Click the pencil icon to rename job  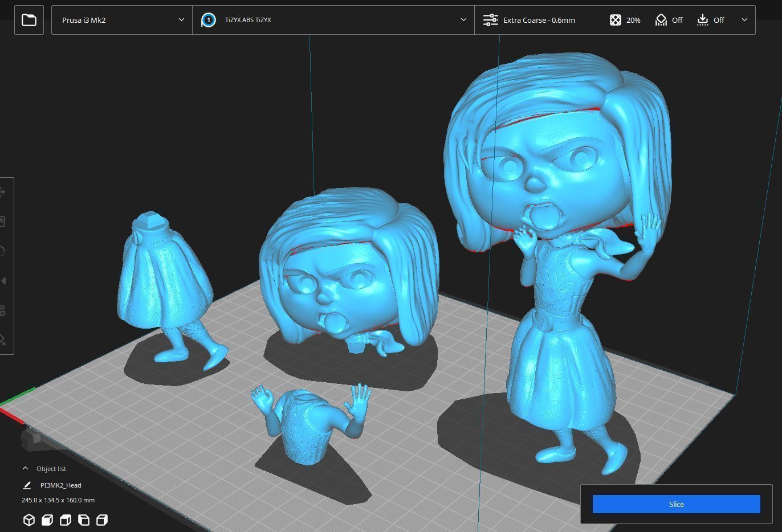pos(27,485)
